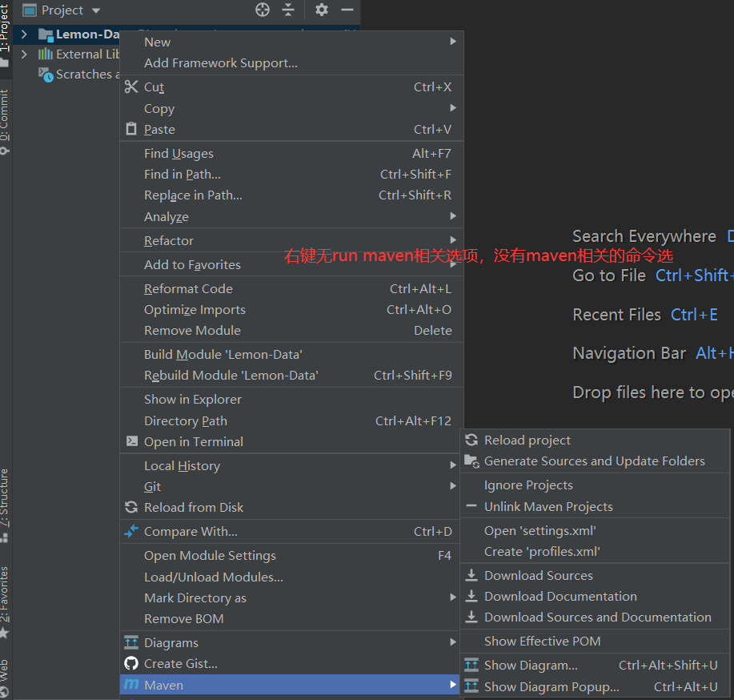Click the Open in Terminal icon
The image size is (734, 700).
131,441
